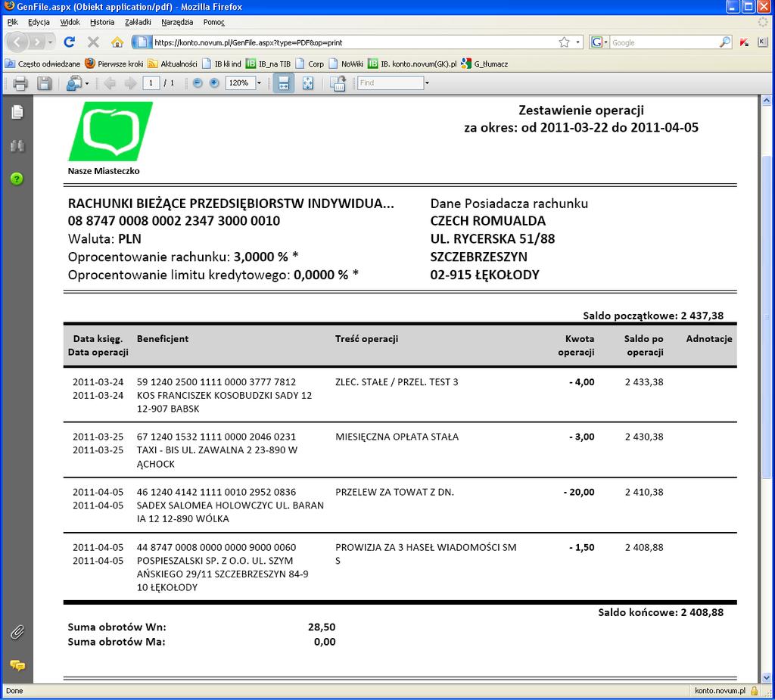Image resolution: width=775 pixels, height=700 pixels.
Task: Open the Edycja menu
Action: [x=39, y=22]
